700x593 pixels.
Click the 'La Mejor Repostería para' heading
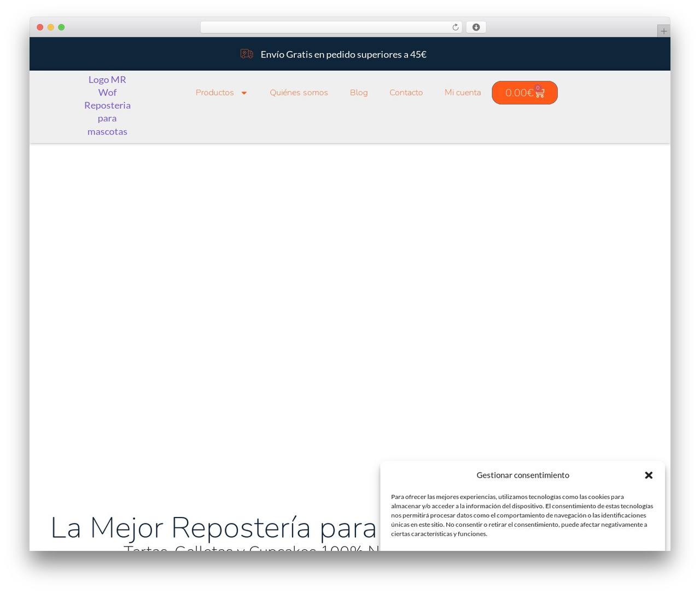point(214,527)
